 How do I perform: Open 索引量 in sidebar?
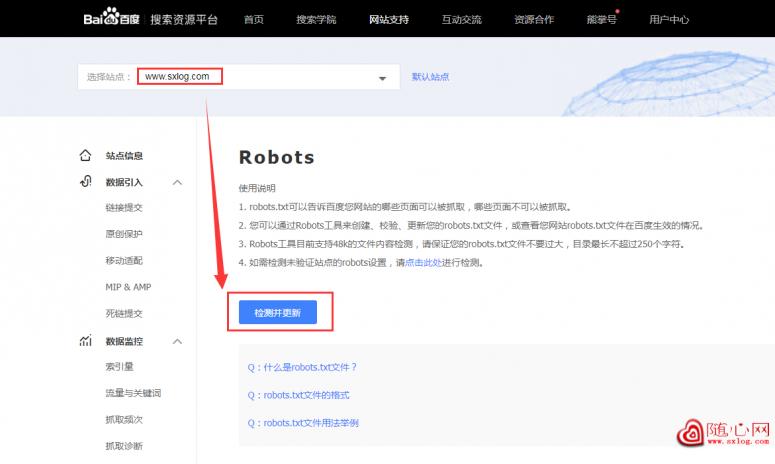pyautogui.click(x=120, y=367)
